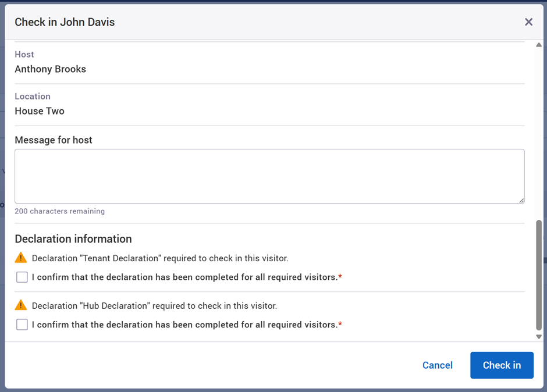547x392 pixels.
Task: Focus the Message for host text area
Action: (269, 176)
